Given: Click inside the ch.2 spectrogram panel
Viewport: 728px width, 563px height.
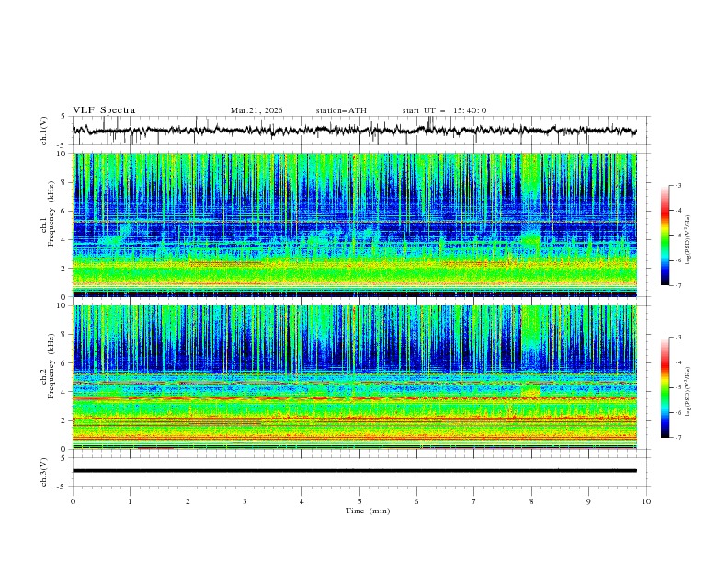Looking at the screenshot, I should click(354, 377).
